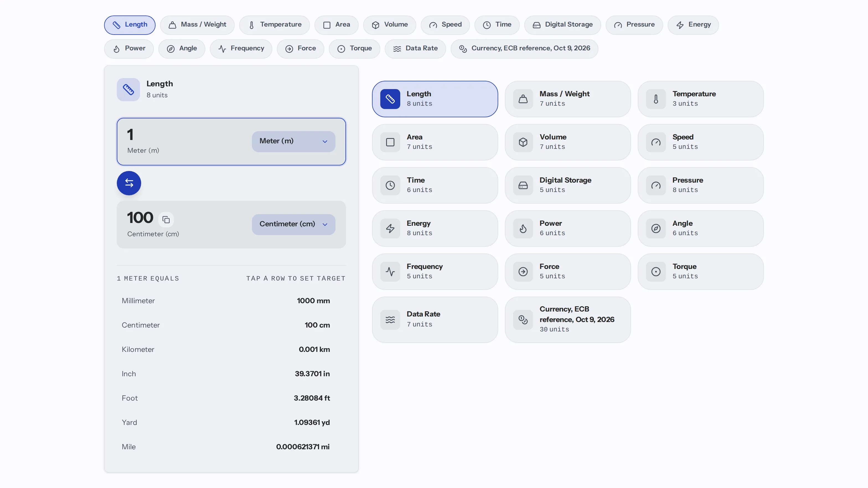Open the Currency ECB reference top tab

[524, 49]
